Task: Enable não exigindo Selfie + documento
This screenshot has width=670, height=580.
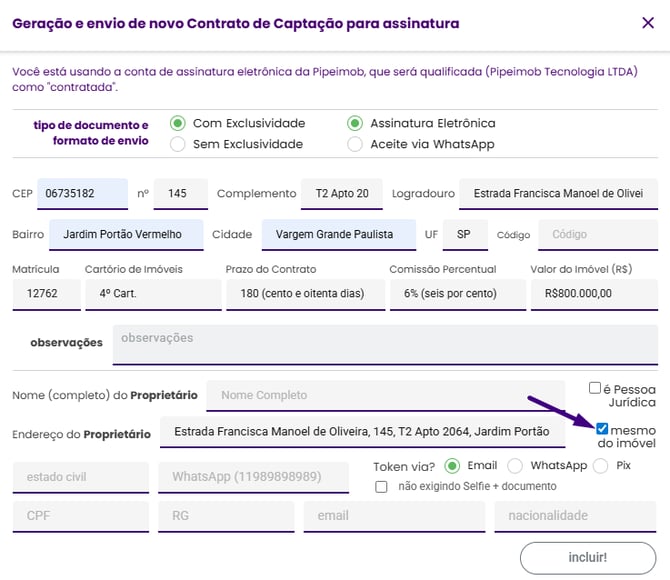Action: tap(381, 487)
